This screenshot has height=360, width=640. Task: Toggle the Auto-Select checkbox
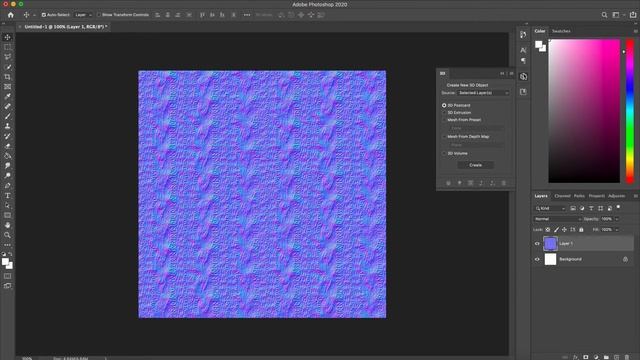tap(44, 15)
